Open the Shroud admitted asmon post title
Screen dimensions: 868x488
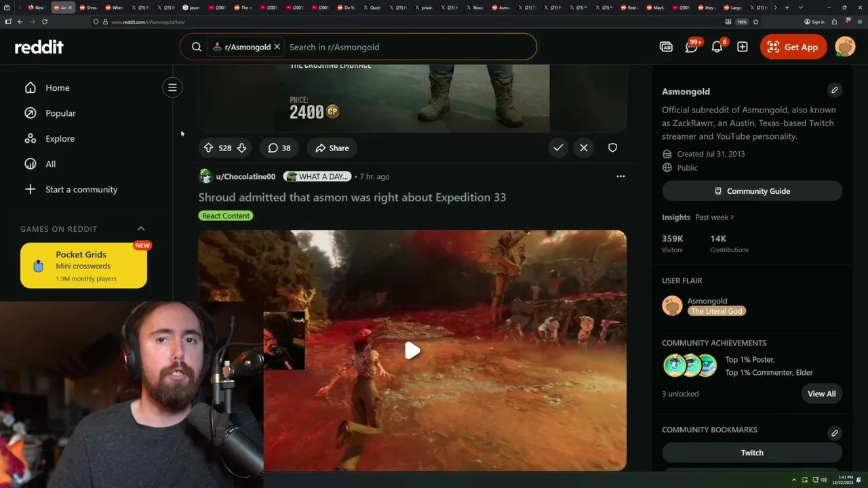click(352, 197)
